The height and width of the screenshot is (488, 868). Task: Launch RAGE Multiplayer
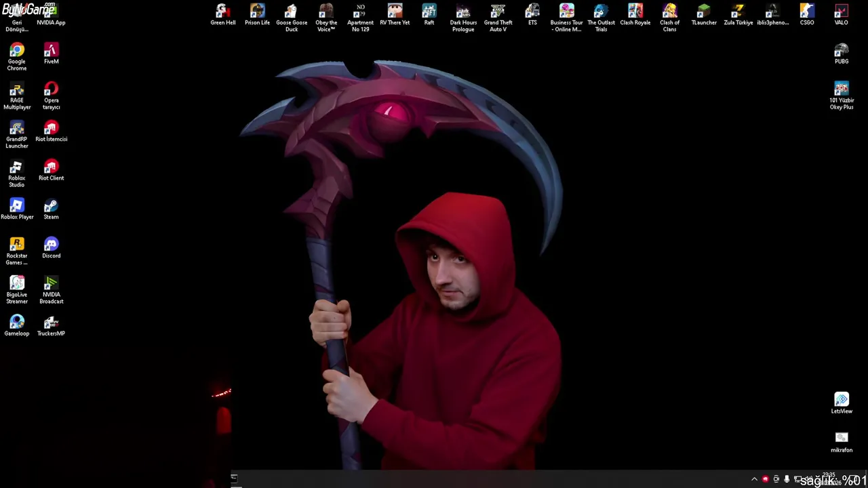pos(17,96)
